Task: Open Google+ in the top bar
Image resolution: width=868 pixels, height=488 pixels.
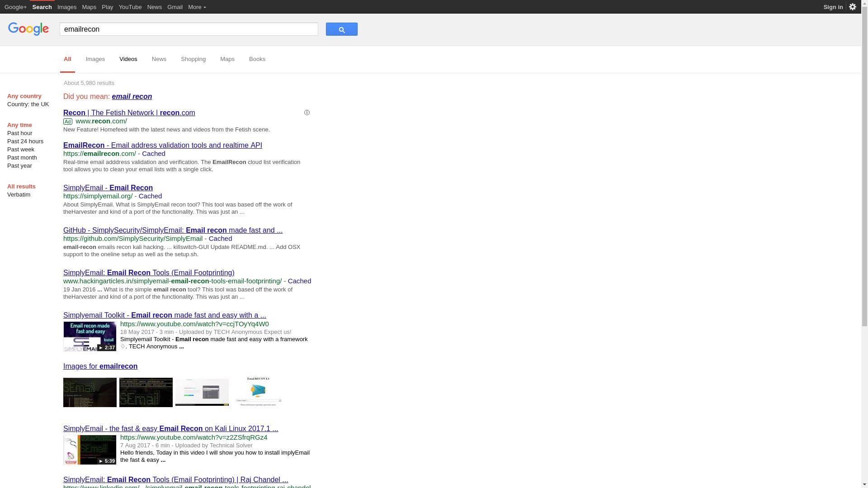Action: coord(16,7)
